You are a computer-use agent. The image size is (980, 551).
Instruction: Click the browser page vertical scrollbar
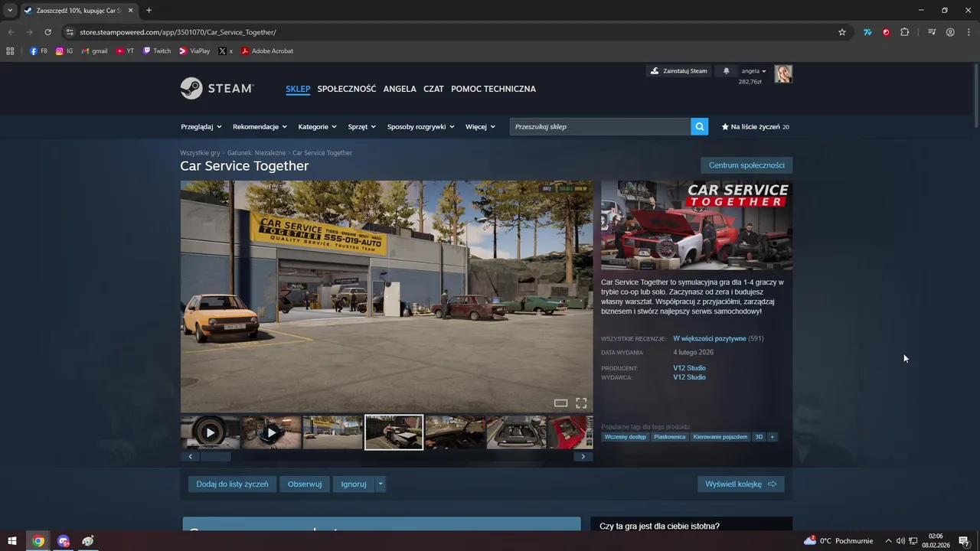pos(975,96)
